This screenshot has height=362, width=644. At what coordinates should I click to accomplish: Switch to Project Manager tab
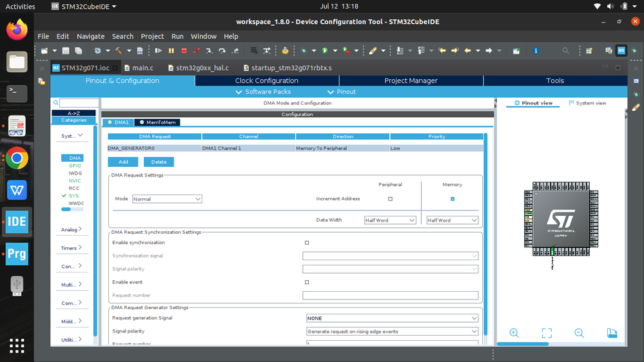click(411, 81)
